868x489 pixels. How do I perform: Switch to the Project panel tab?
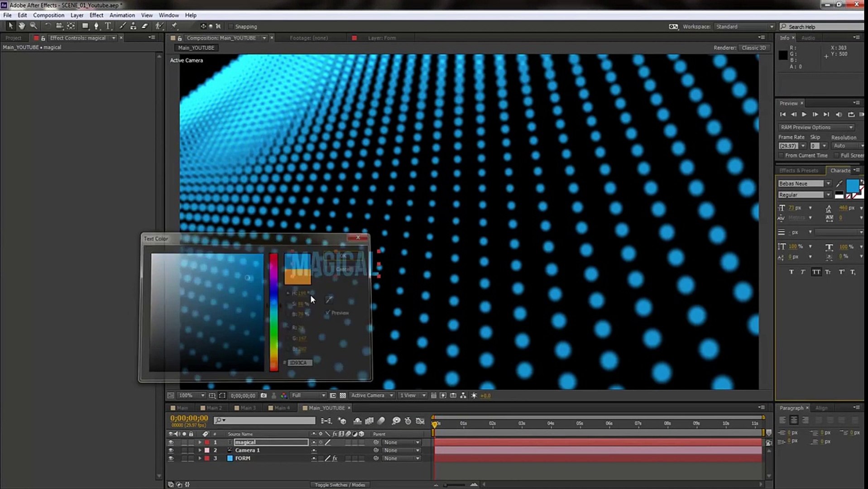click(x=13, y=38)
